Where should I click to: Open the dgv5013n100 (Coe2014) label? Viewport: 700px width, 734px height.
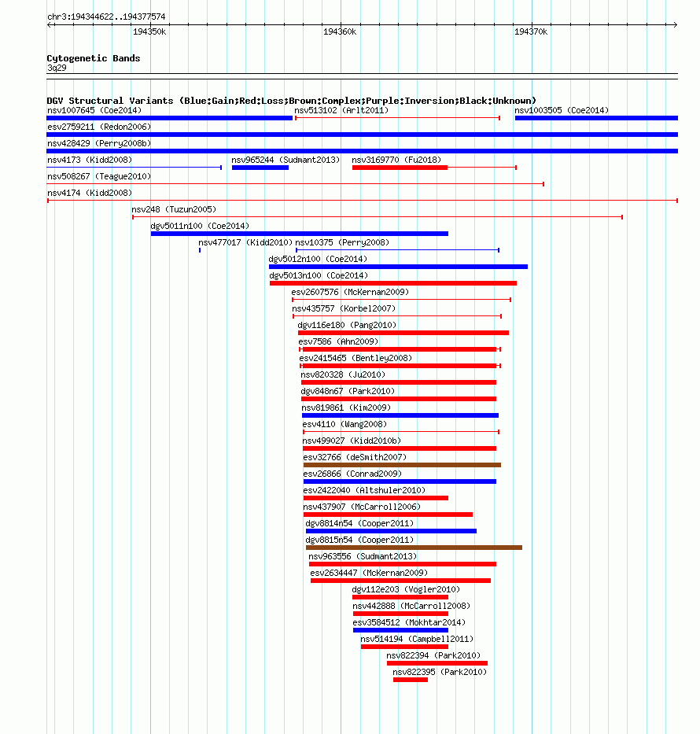point(319,275)
